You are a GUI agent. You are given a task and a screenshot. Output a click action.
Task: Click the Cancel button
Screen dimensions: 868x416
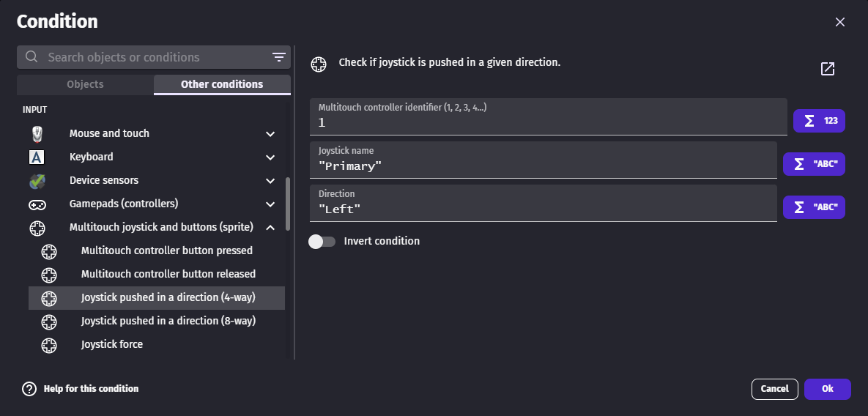(774, 389)
